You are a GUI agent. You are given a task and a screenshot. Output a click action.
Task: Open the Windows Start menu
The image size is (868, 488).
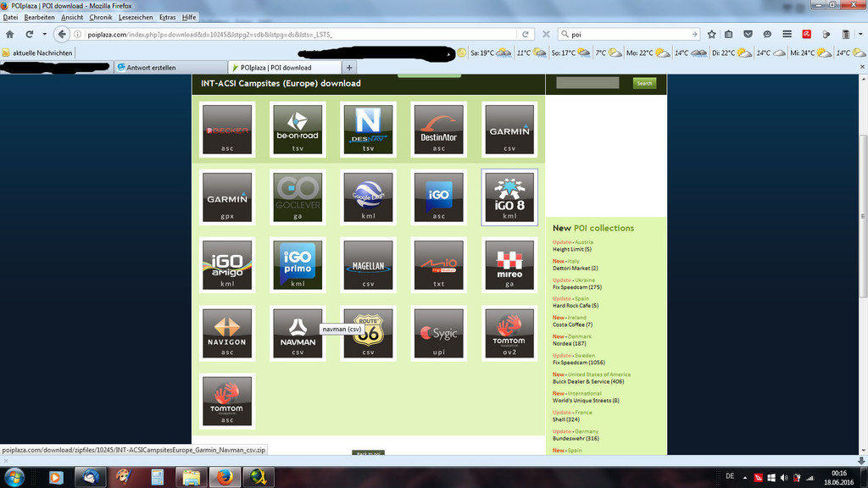[x=14, y=477]
